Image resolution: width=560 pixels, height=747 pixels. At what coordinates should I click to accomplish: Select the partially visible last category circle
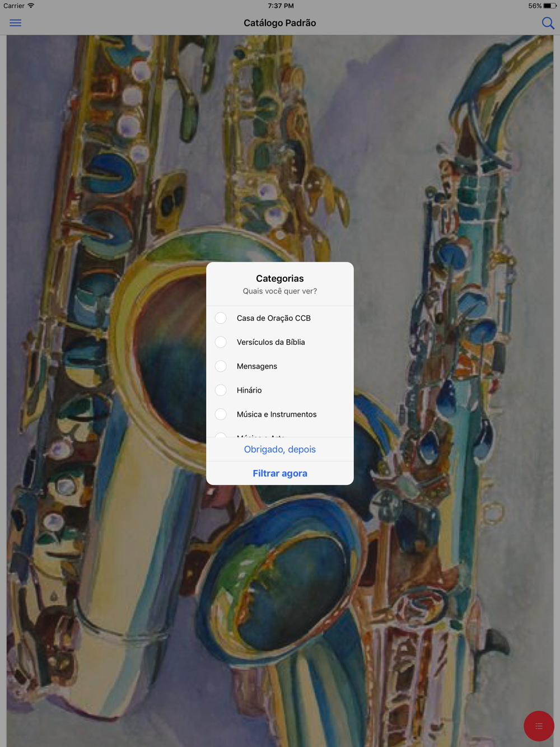tap(221, 435)
